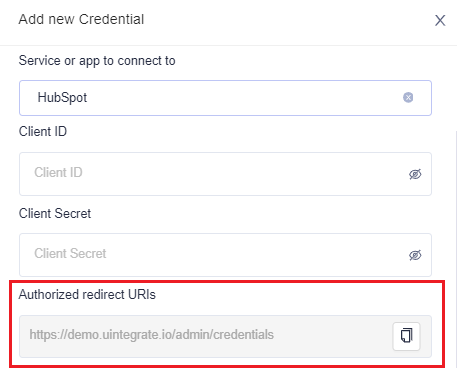Focus the Client ID input field
This screenshot has width=458, height=374.
[x=225, y=174]
